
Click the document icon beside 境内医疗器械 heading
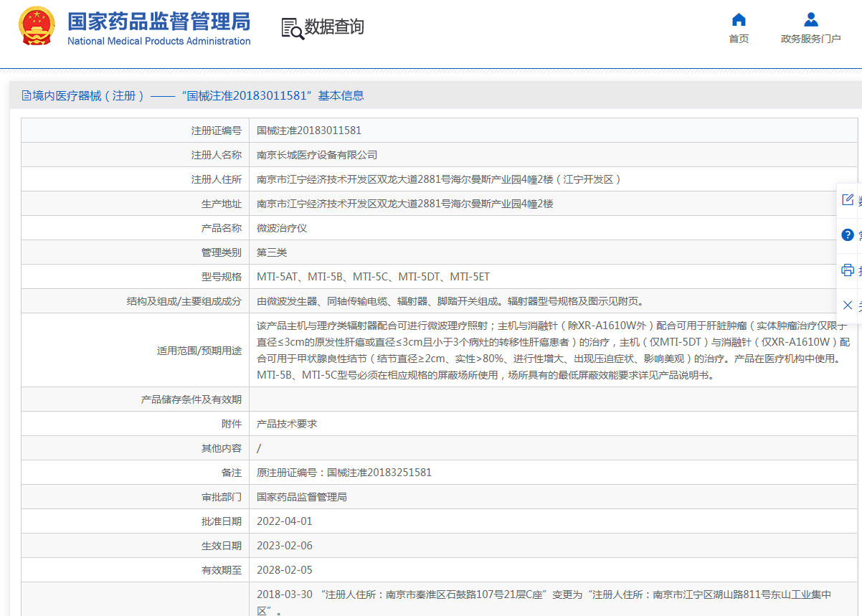27,95
